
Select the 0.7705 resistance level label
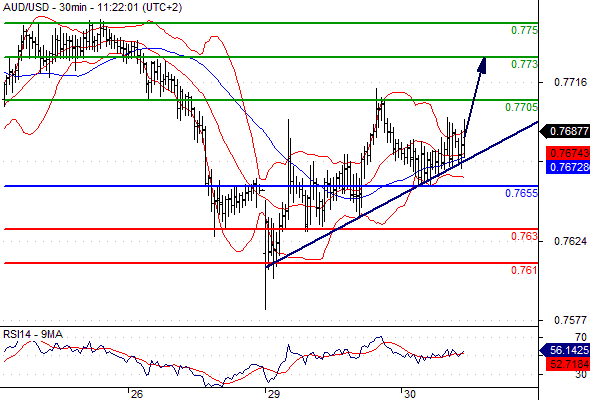point(521,107)
